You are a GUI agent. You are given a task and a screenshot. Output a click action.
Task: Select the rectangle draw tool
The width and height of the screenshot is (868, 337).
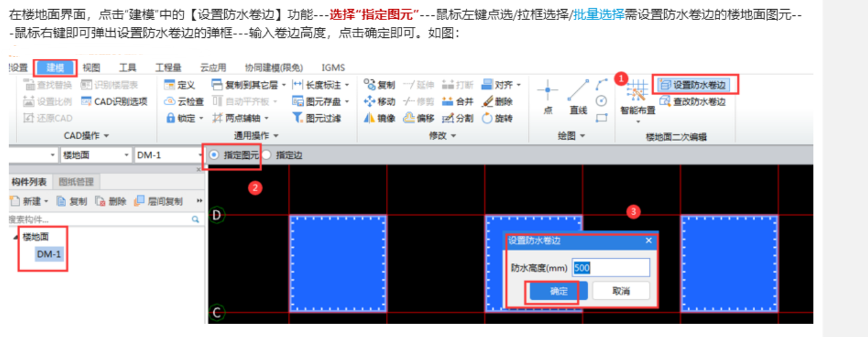point(602,117)
